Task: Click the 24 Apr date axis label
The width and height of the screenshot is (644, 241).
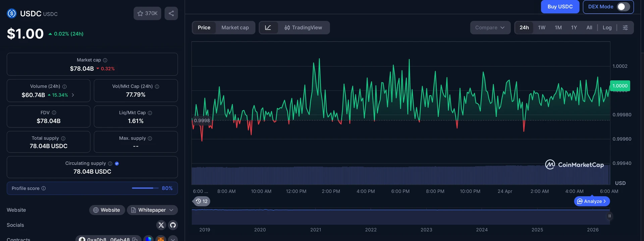Action: (x=505, y=191)
